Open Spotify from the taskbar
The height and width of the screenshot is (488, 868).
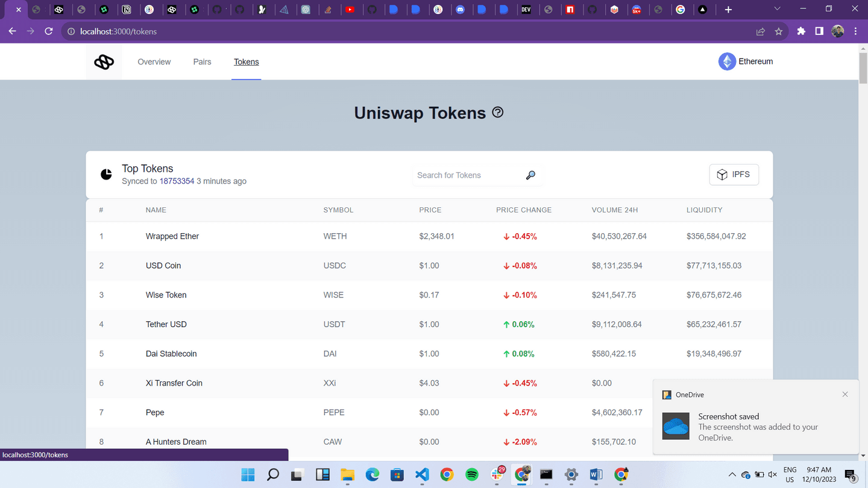(x=472, y=475)
